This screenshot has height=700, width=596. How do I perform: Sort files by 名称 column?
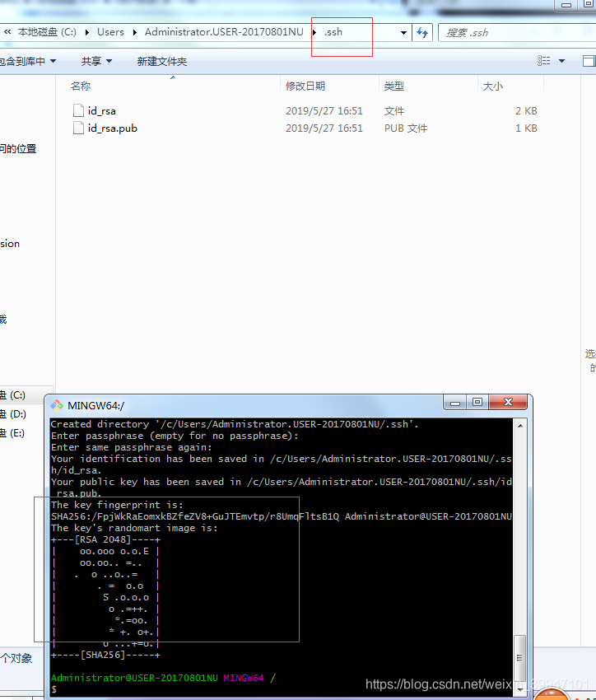81,86
